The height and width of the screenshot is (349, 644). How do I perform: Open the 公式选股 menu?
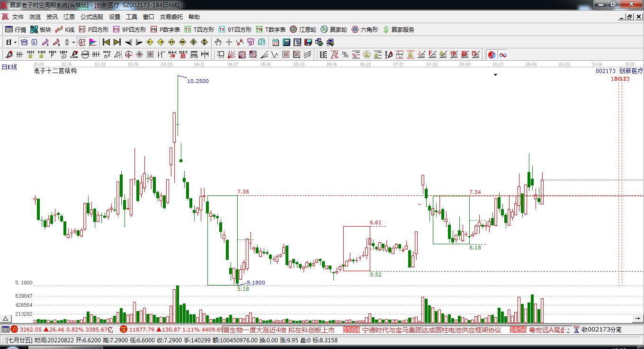click(x=92, y=17)
